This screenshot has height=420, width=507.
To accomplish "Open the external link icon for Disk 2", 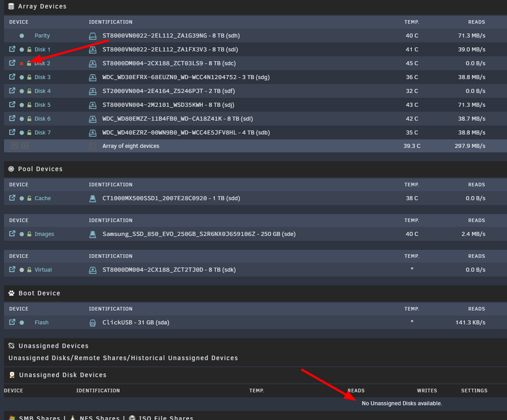I will [x=12, y=63].
